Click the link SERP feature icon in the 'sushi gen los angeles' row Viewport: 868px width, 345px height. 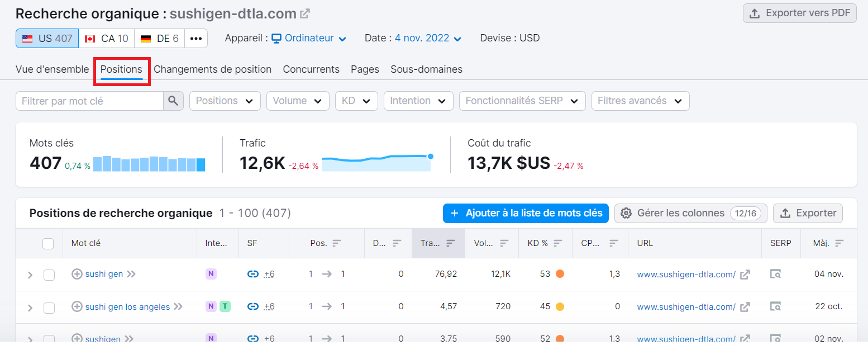253,306
